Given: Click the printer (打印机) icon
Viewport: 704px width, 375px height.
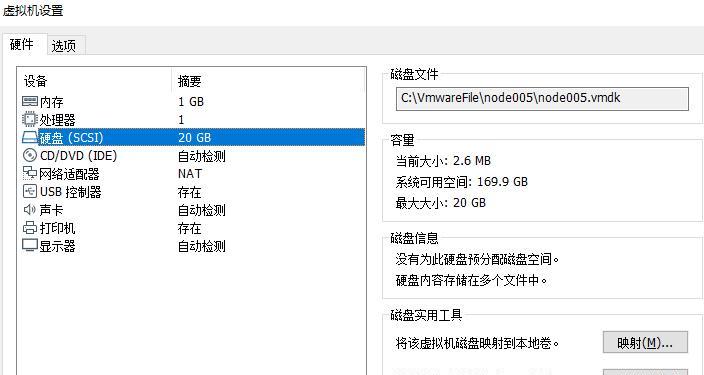Looking at the screenshot, I should [x=30, y=228].
